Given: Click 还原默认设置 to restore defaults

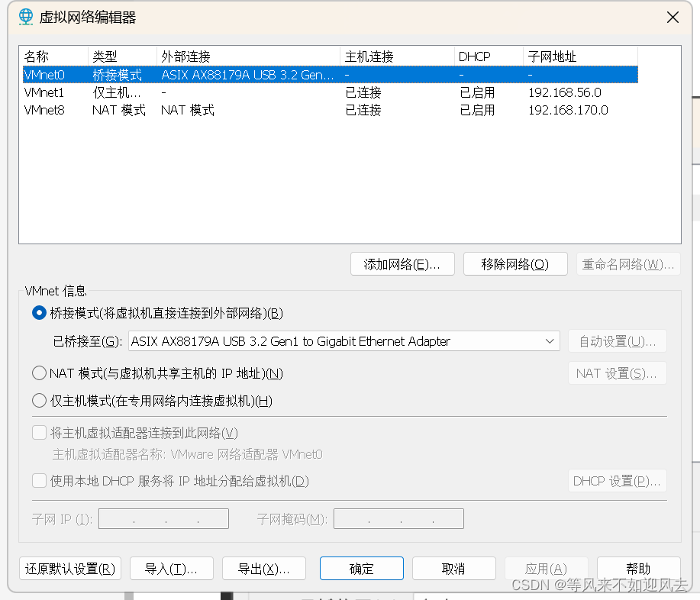Looking at the screenshot, I should (69, 568).
